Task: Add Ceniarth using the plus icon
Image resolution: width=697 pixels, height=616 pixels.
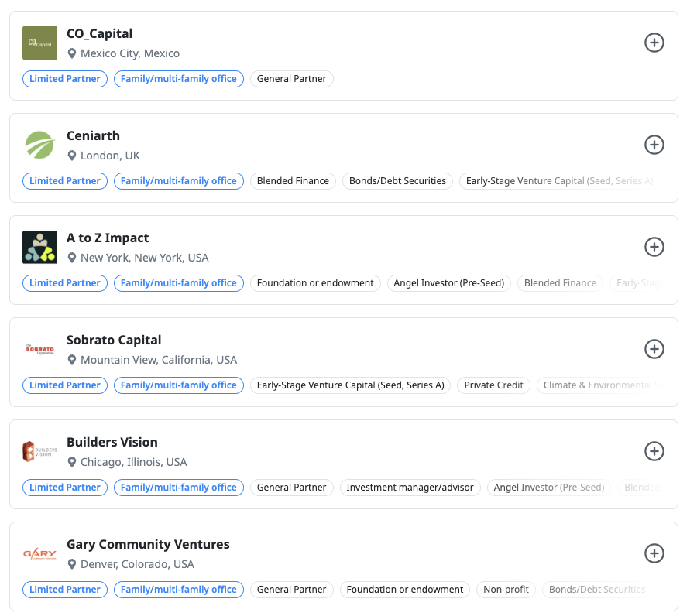Action: coord(654,145)
